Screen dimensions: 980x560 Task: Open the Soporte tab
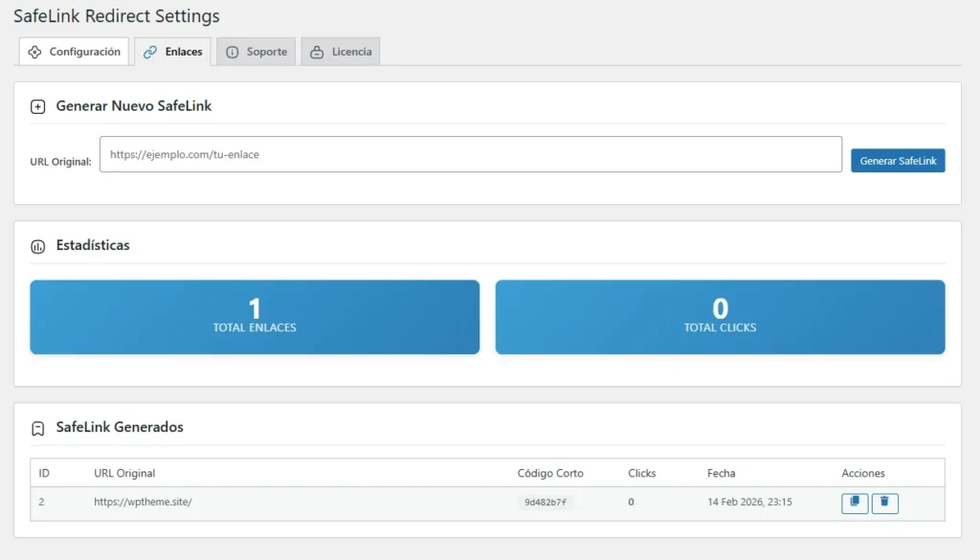(256, 52)
